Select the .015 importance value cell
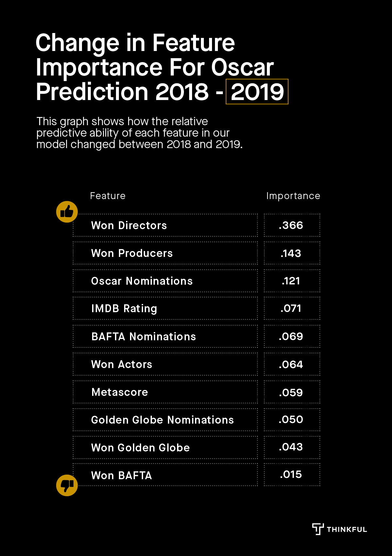This screenshot has width=392, height=556. click(x=292, y=475)
